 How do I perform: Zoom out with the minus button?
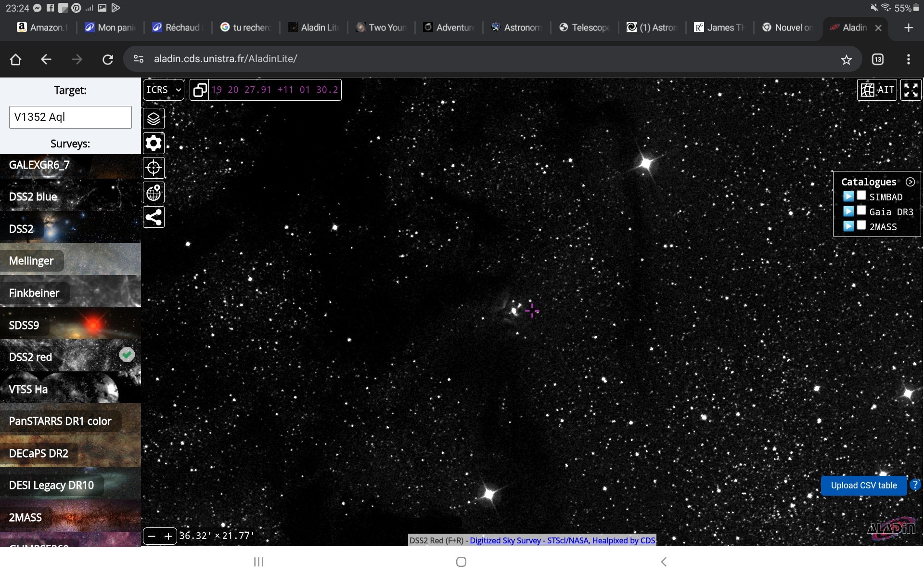coord(152,536)
